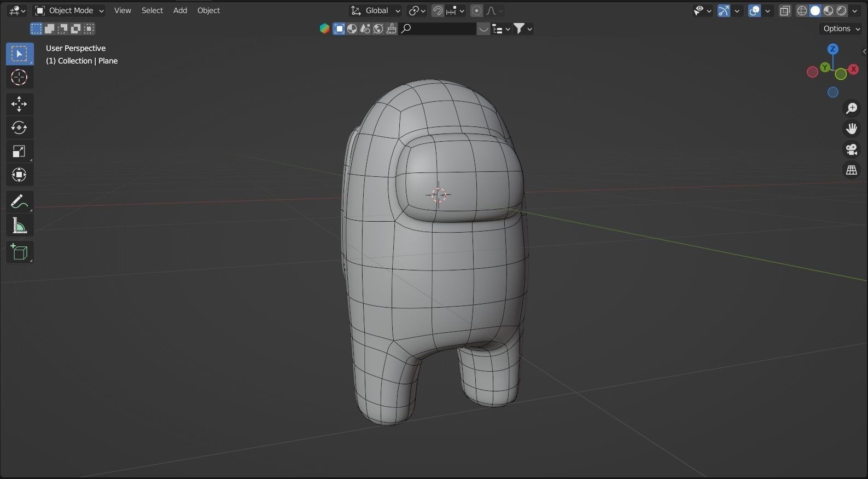Open the snapping options dropdown

[x=456, y=10]
